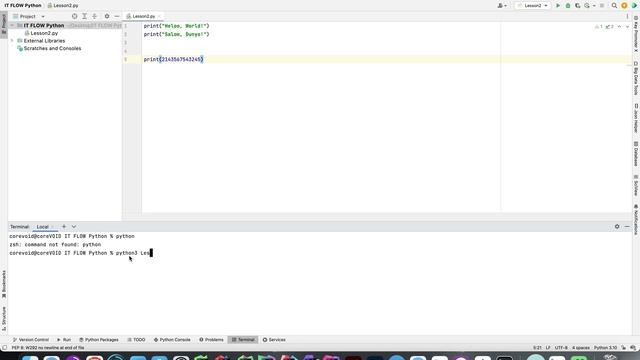Toggle Bookmarks side tool window
The width and height of the screenshot is (640, 360).
4,284
